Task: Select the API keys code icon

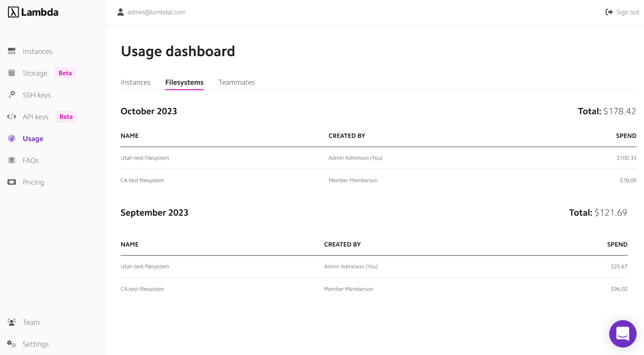Action: click(x=11, y=116)
